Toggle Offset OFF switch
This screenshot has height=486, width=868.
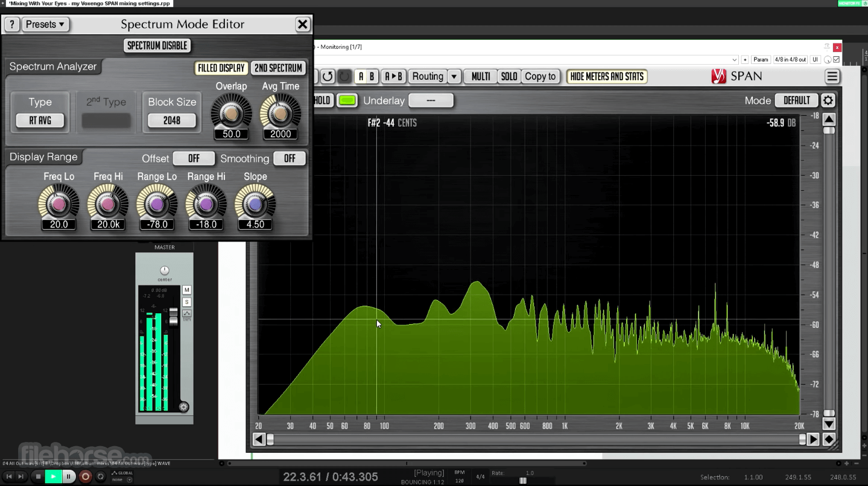[194, 159]
